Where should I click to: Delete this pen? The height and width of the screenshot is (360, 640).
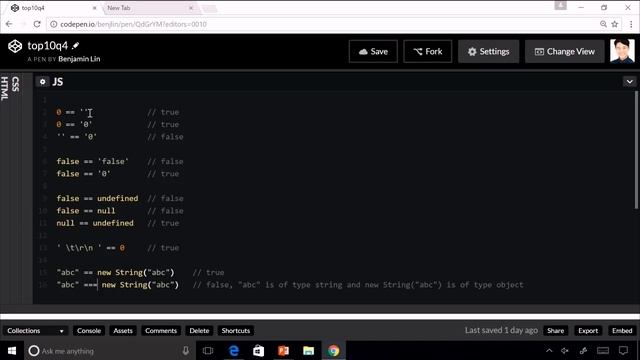199,331
